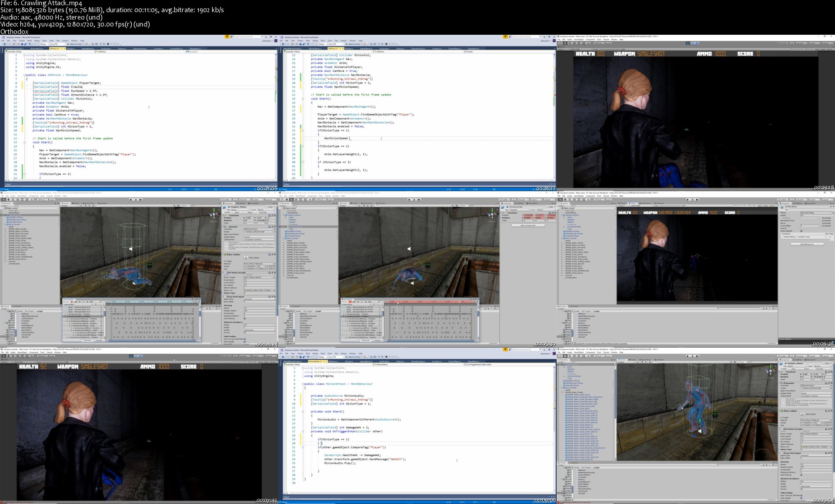This screenshot has height=504, width=835.
Task: Click the notification flag icon in the 00:09:00 Visual Studio frame
Action: pos(505,349)
